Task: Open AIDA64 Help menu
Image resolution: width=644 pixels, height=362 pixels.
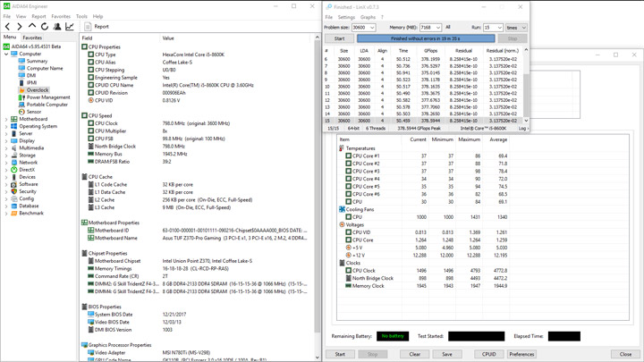Action: (x=97, y=16)
